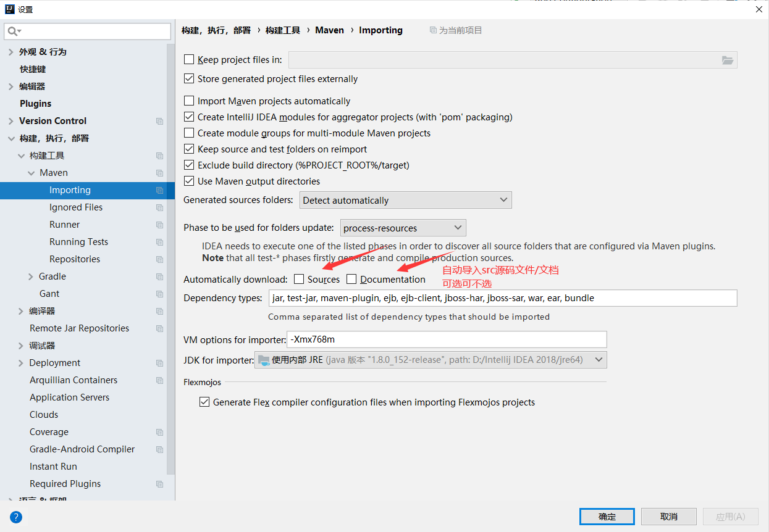
Task: Expand the Gradle tree node
Action: click(x=31, y=276)
